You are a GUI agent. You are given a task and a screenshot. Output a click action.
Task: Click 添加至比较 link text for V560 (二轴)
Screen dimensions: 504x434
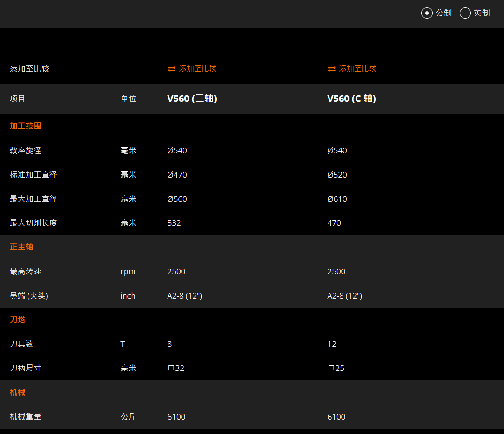[x=198, y=69]
